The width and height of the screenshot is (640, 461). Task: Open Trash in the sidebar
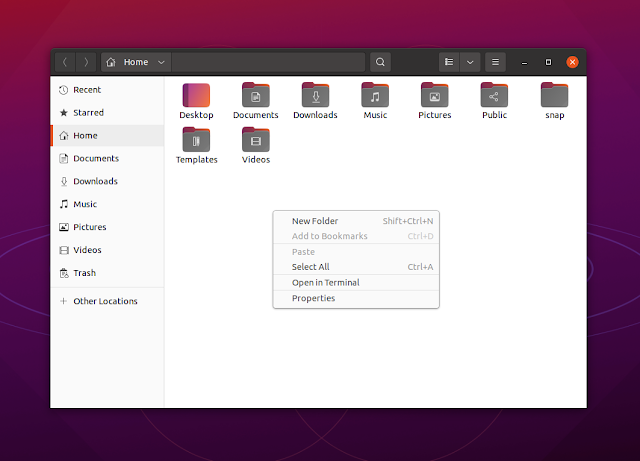(x=108, y=273)
